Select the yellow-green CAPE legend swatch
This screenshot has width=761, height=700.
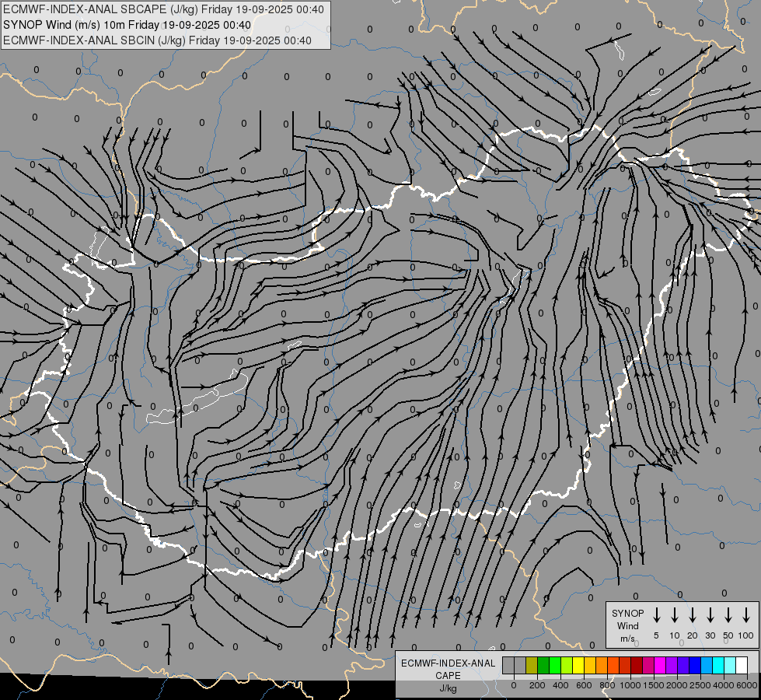click(567, 665)
